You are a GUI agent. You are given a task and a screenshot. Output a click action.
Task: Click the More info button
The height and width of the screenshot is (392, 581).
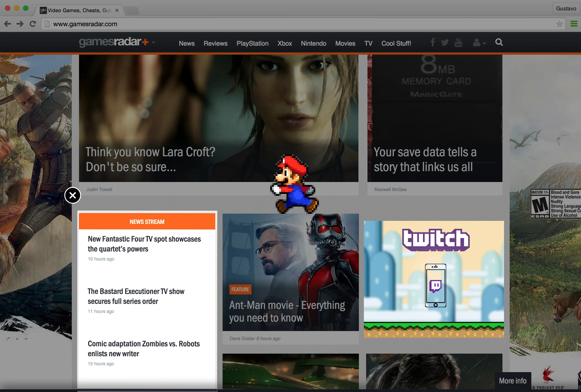(513, 381)
